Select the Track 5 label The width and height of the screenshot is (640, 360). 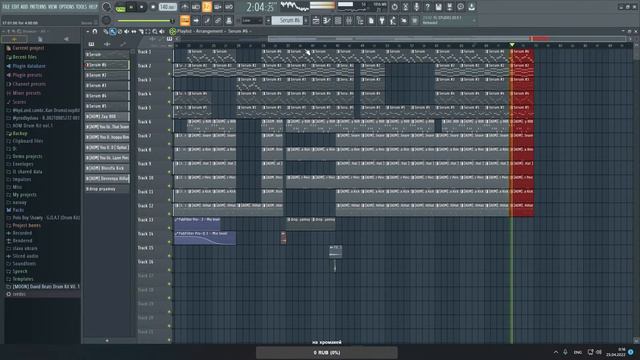(144, 108)
